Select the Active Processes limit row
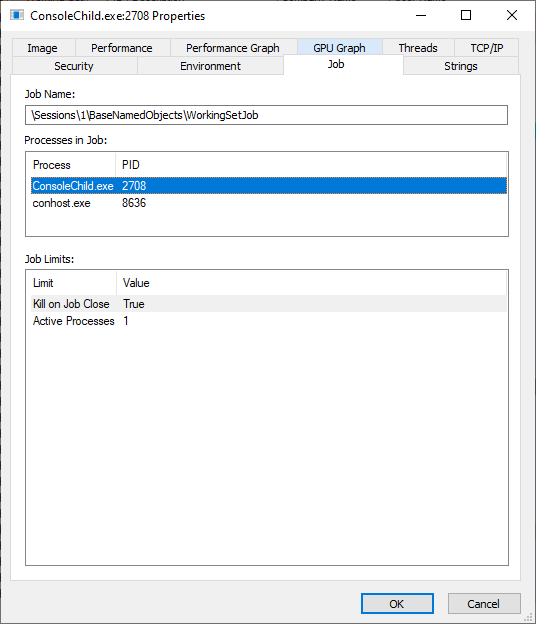Image resolution: width=536 pixels, height=624 pixels. click(x=269, y=321)
